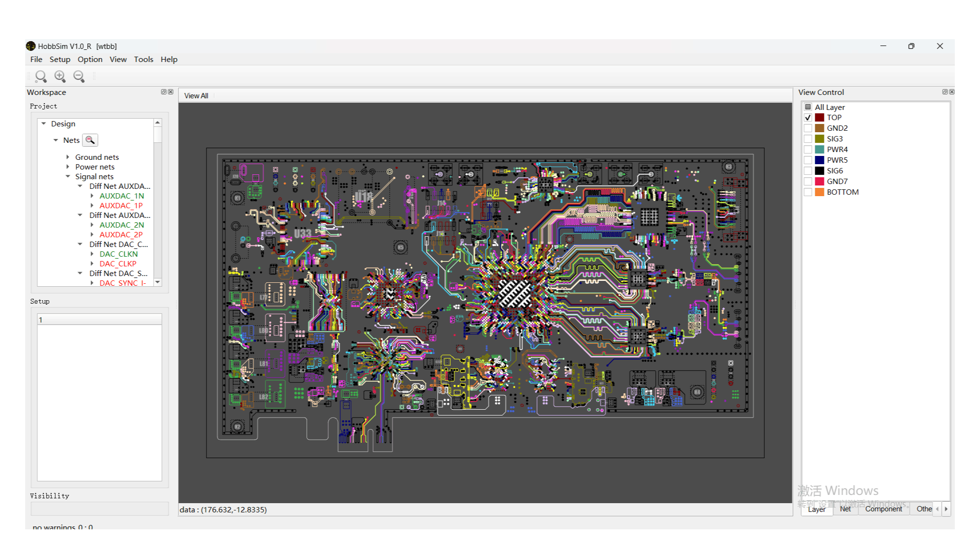Click the zoom out toolbar icon

(79, 76)
